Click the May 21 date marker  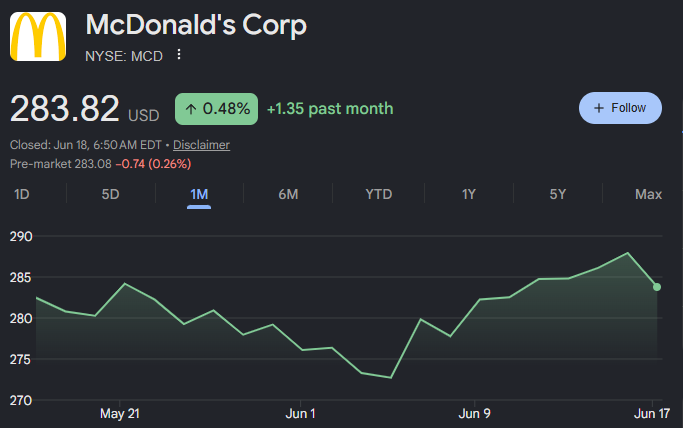point(120,413)
